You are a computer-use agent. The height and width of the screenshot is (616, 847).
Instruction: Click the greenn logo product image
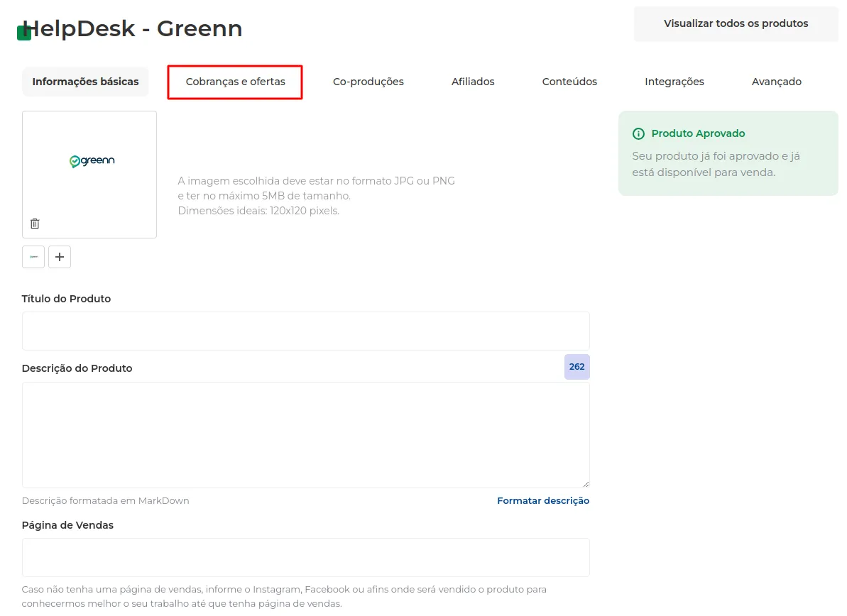coord(92,161)
